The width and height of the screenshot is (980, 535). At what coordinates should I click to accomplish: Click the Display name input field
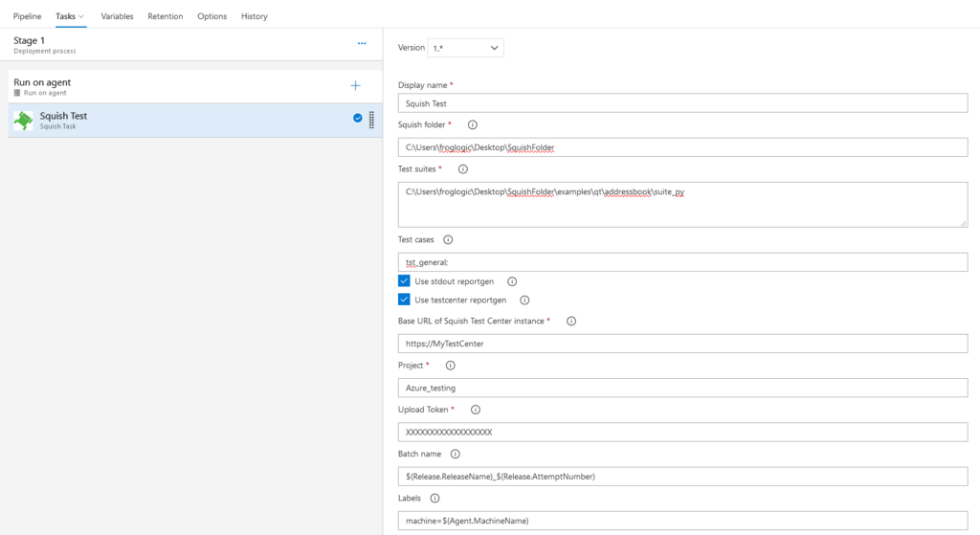682,103
